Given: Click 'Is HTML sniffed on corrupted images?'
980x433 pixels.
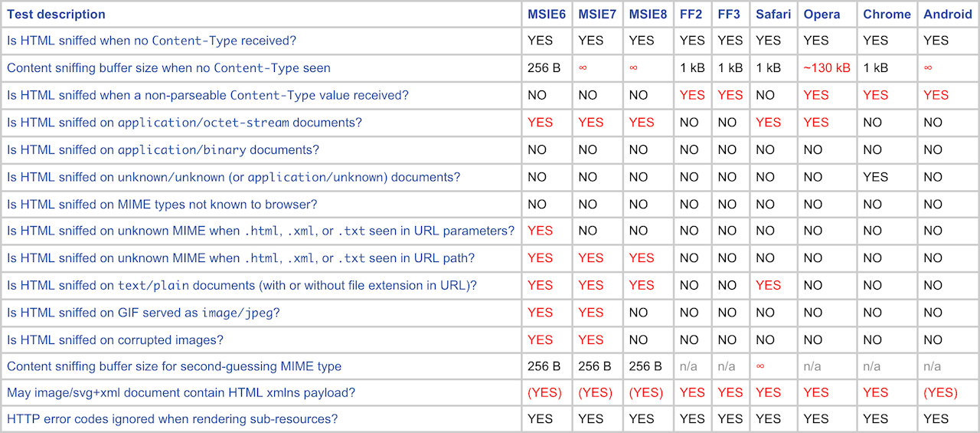Looking at the screenshot, I should pyautogui.click(x=115, y=340).
